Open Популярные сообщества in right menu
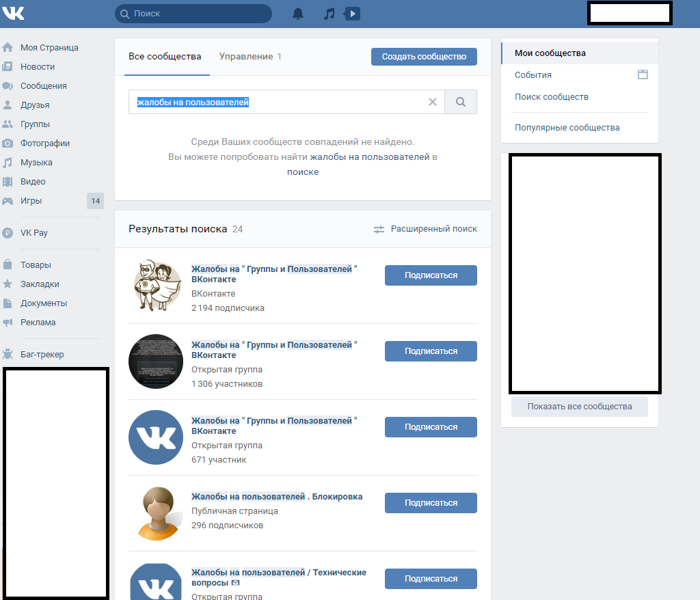700x600 pixels. pos(567,128)
